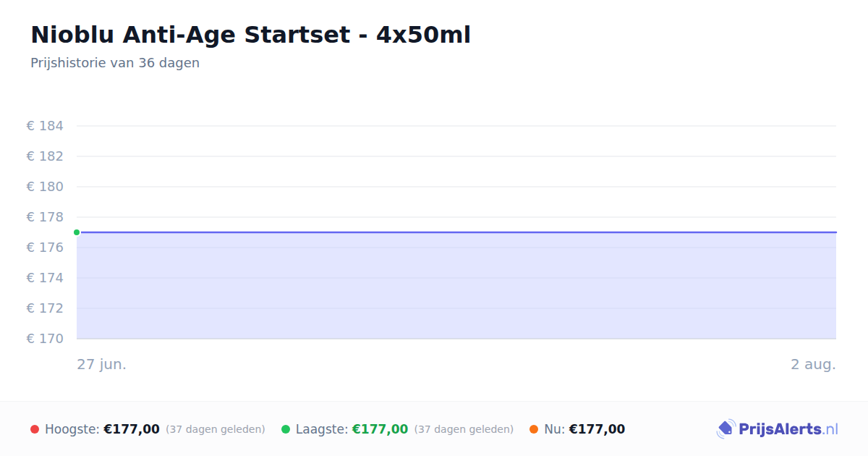The height and width of the screenshot is (456, 868).
Task: Click the Nioblu Anti-Age Startset title
Action: click(x=250, y=34)
